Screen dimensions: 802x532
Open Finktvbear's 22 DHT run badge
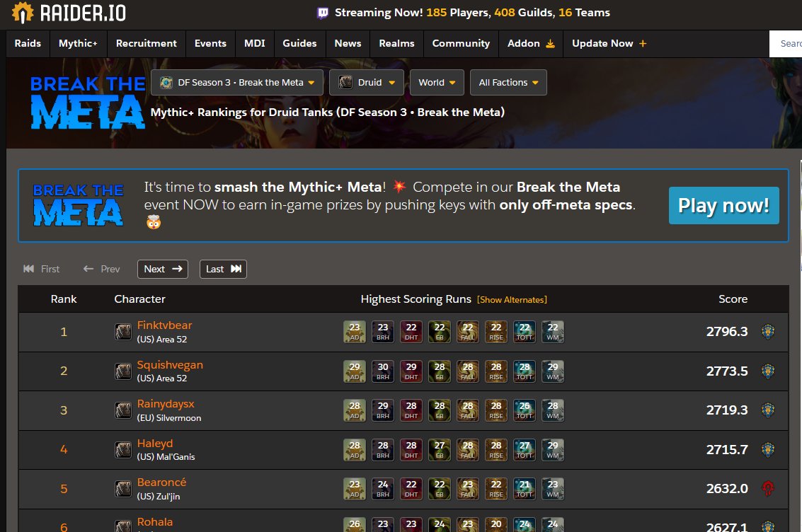tap(411, 332)
